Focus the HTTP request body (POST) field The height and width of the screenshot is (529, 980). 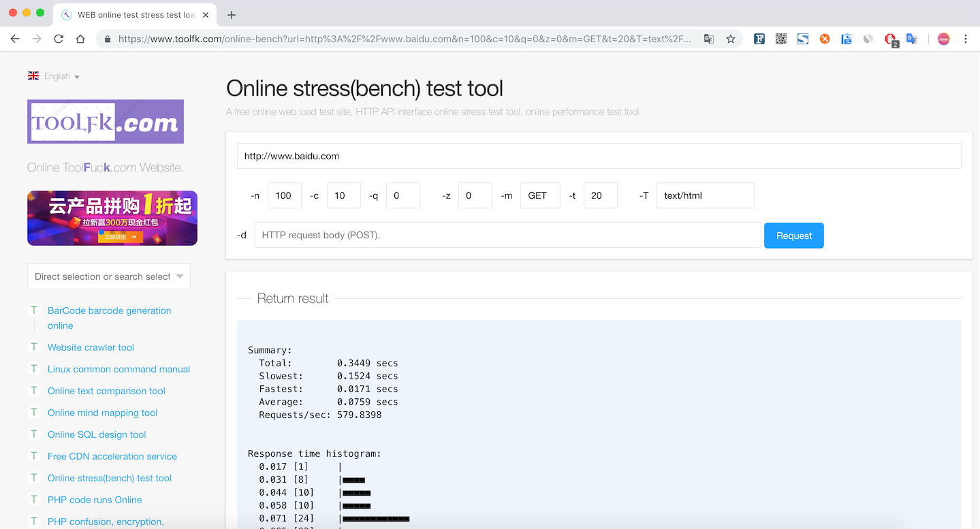(508, 235)
